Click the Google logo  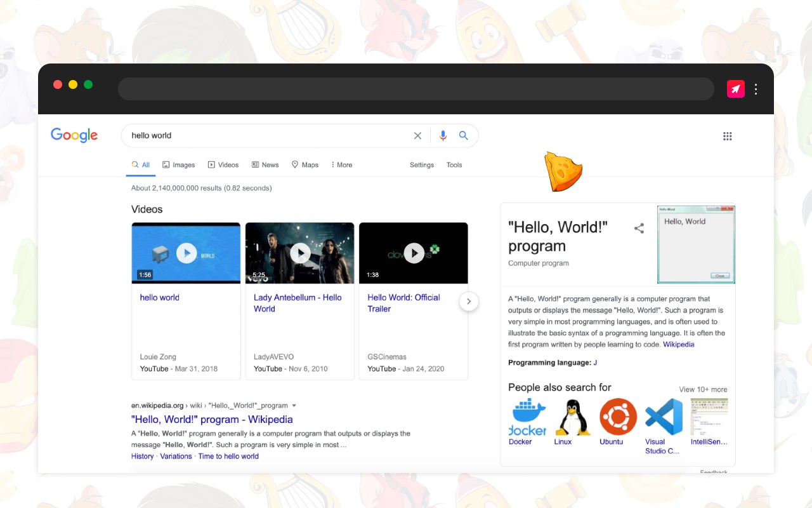[x=74, y=135]
